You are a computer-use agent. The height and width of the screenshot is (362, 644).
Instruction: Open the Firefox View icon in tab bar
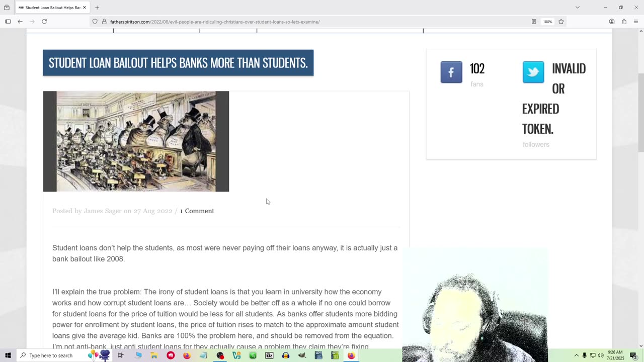tap(7, 8)
